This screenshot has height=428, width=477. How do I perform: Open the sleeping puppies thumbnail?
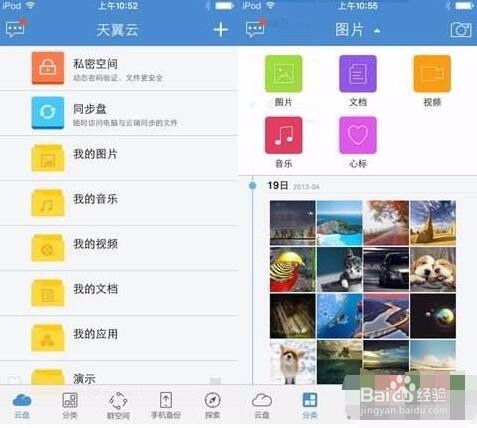click(433, 269)
